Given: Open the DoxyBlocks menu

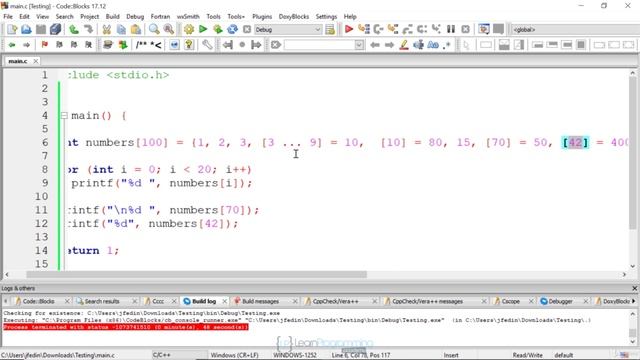Looking at the screenshot, I should coord(294,17).
